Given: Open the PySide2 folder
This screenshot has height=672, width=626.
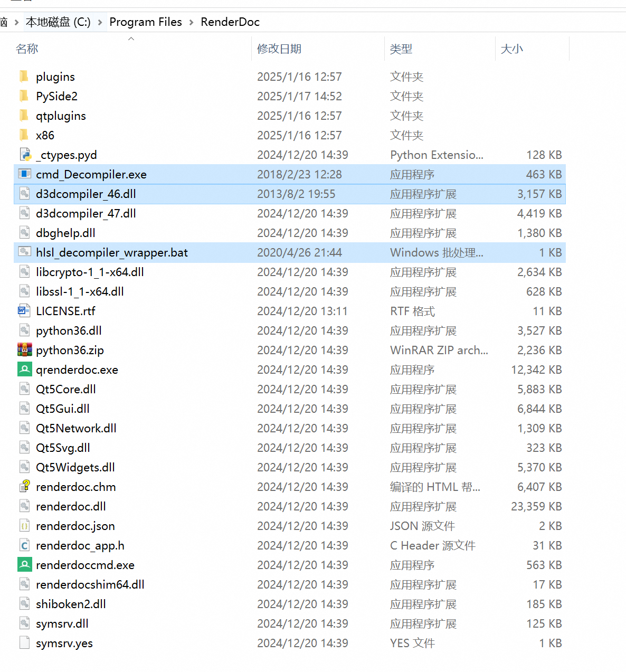Looking at the screenshot, I should (x=56, y=96).
